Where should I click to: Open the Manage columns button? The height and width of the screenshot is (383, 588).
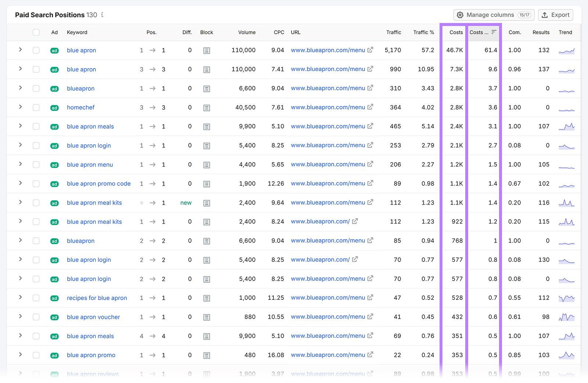494,15
